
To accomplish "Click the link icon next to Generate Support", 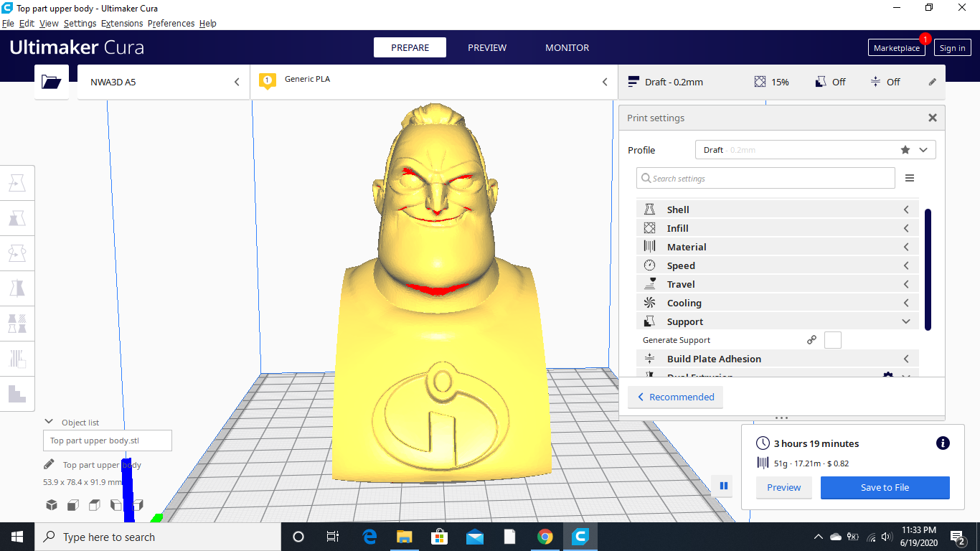I will click(812, 340).
